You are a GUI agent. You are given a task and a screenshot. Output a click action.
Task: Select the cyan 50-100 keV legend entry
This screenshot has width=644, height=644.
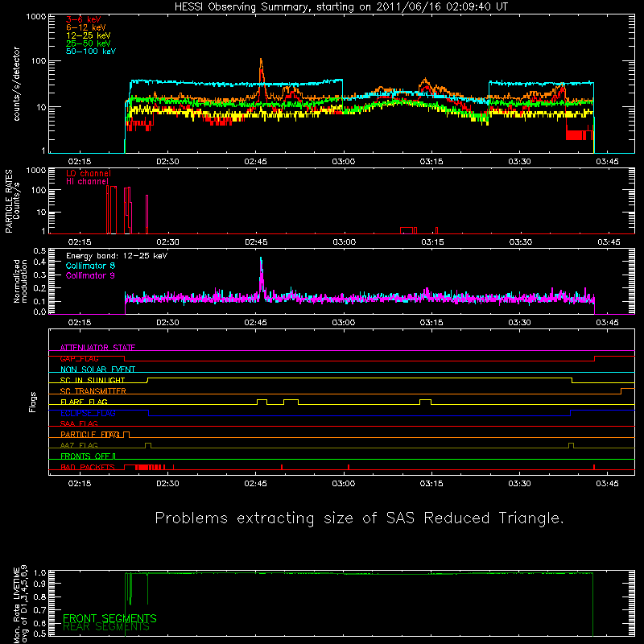91,52
